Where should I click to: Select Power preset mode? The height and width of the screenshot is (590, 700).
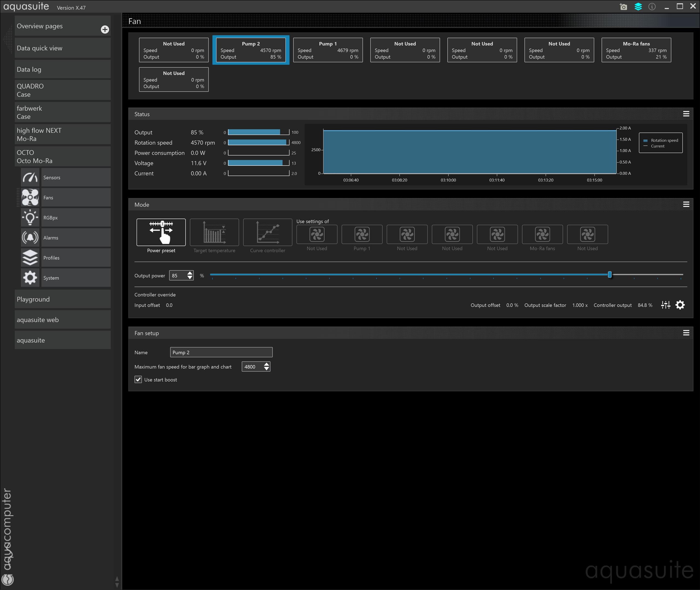tap(161, 232)
